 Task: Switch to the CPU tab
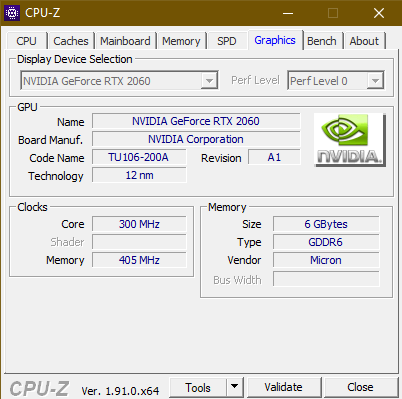[x=26, y=41]
